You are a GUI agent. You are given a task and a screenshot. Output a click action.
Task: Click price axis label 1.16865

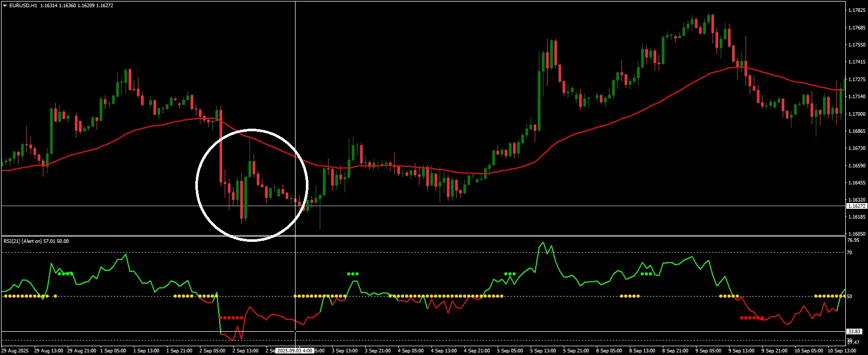coord(857,131)
